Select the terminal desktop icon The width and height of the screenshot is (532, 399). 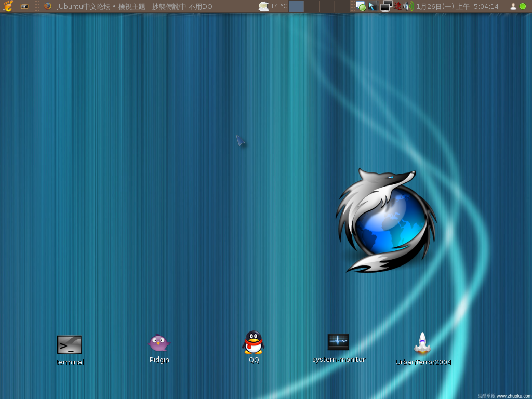tap(70, 345)
